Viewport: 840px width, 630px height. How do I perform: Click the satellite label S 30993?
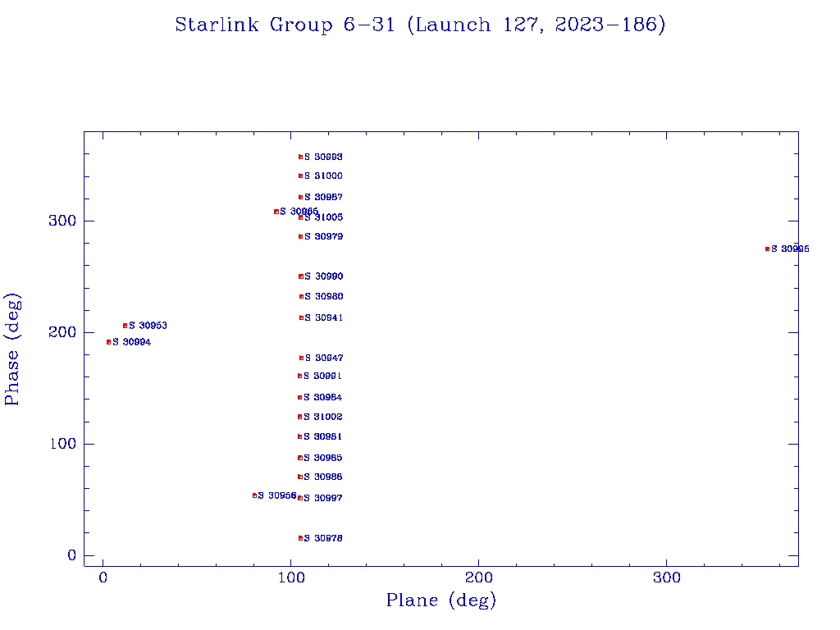323,157
